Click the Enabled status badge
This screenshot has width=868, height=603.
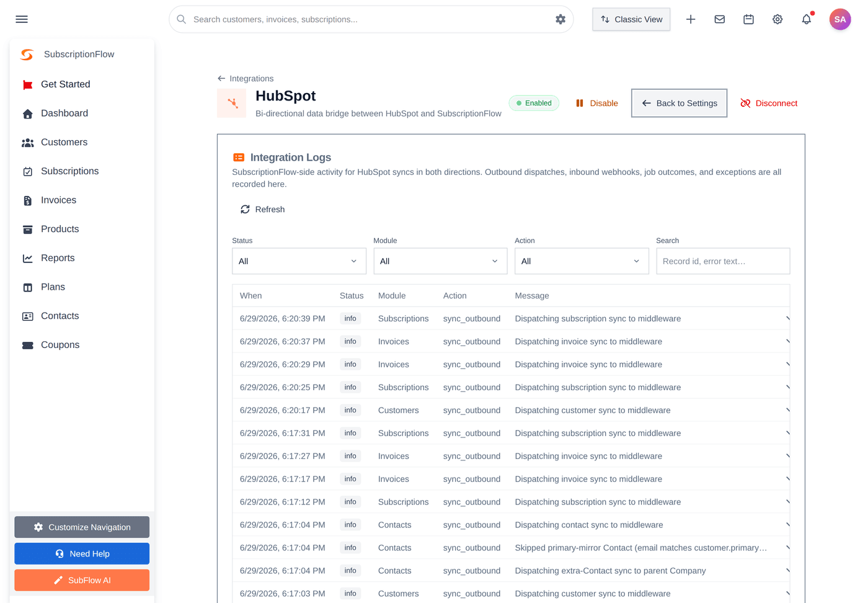(534, 103)
